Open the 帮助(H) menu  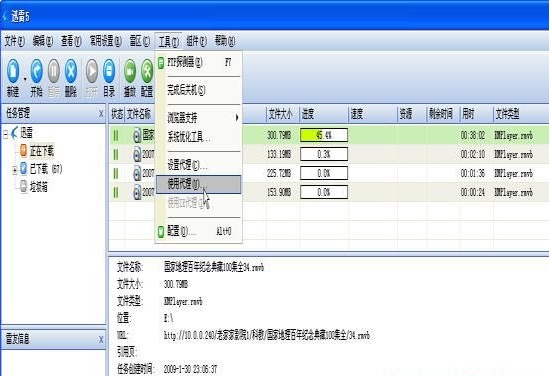(225, 41)
